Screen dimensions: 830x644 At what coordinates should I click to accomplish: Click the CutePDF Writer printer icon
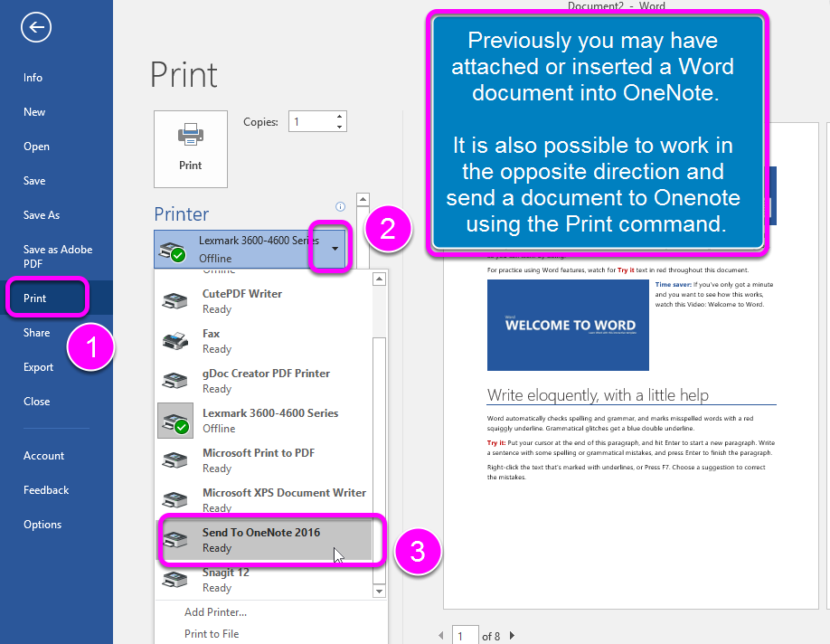(x=174, y=301)
